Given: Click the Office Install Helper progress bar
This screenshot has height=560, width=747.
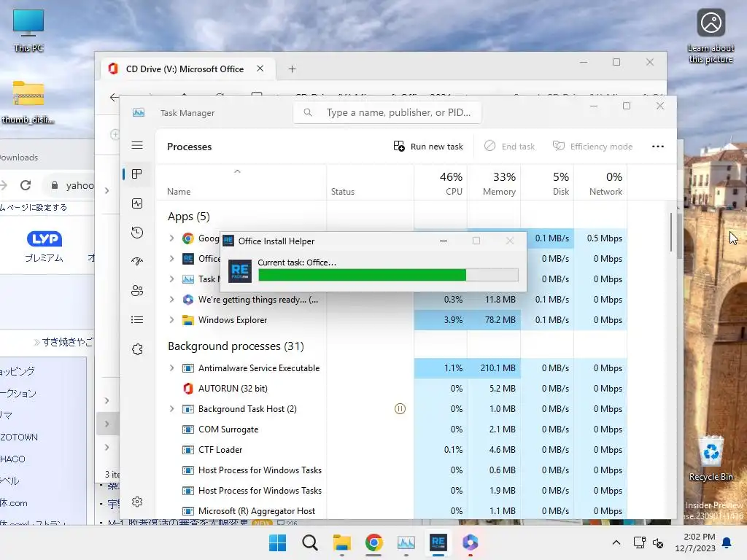Looking at the screenshot, I should (388, 275).
